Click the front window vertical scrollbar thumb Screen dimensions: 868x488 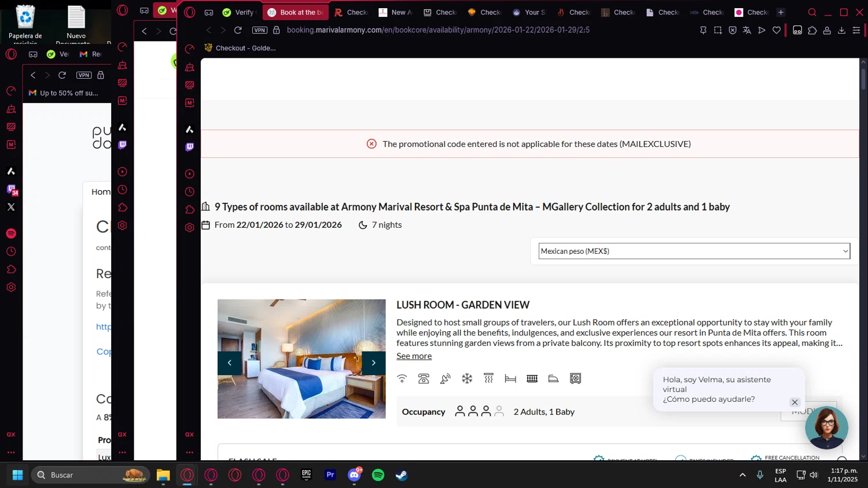click(863, 79)
